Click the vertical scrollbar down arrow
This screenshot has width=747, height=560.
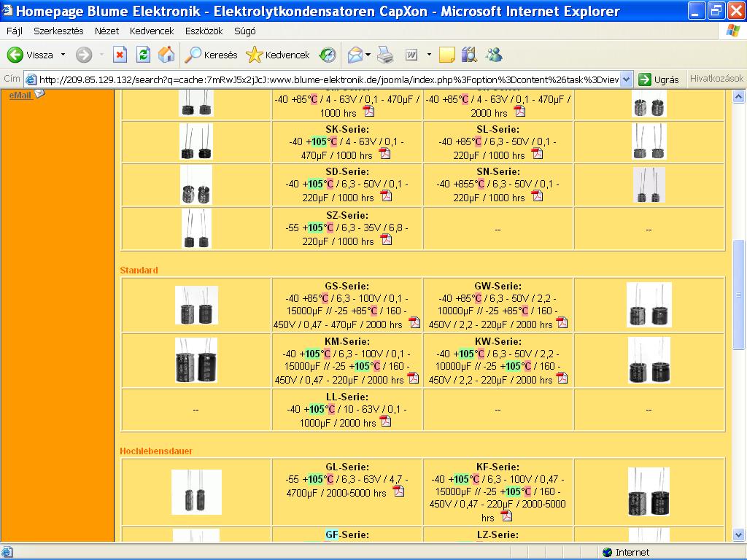(x=738, y=534)
